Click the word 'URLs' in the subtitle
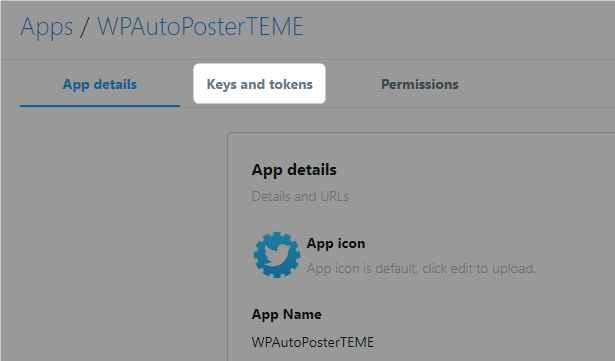 [335, 196]
